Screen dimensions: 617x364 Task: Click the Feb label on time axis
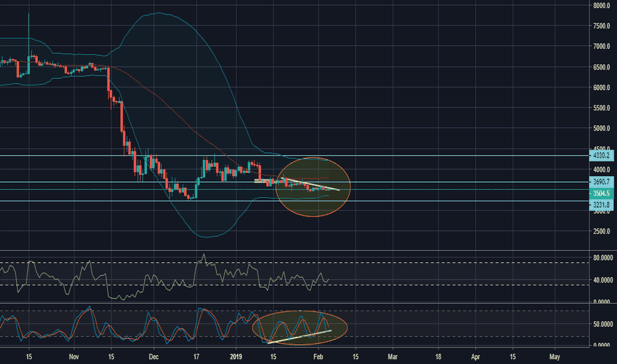tap(318, 357)
